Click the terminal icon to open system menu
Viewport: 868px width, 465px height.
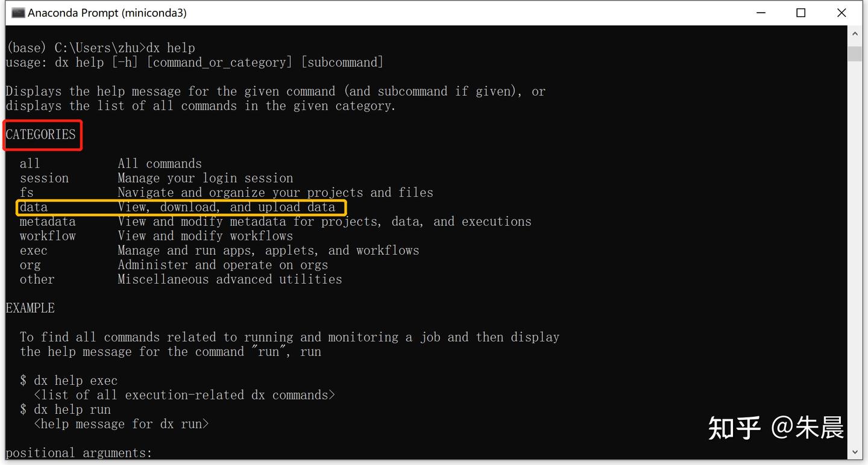[x=18, y=12]
